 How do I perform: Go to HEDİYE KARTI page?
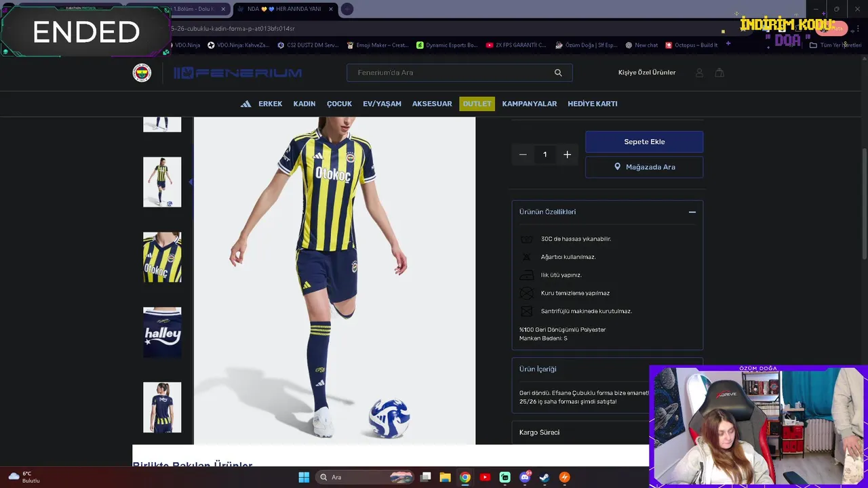[x=592, y=104]
